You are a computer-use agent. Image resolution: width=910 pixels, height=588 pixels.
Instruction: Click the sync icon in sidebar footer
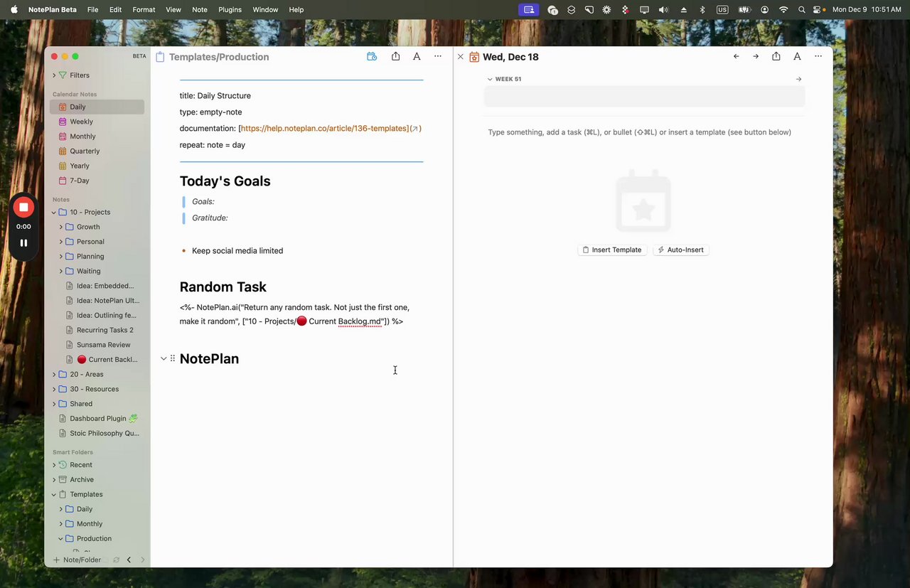tap(116, 560)
